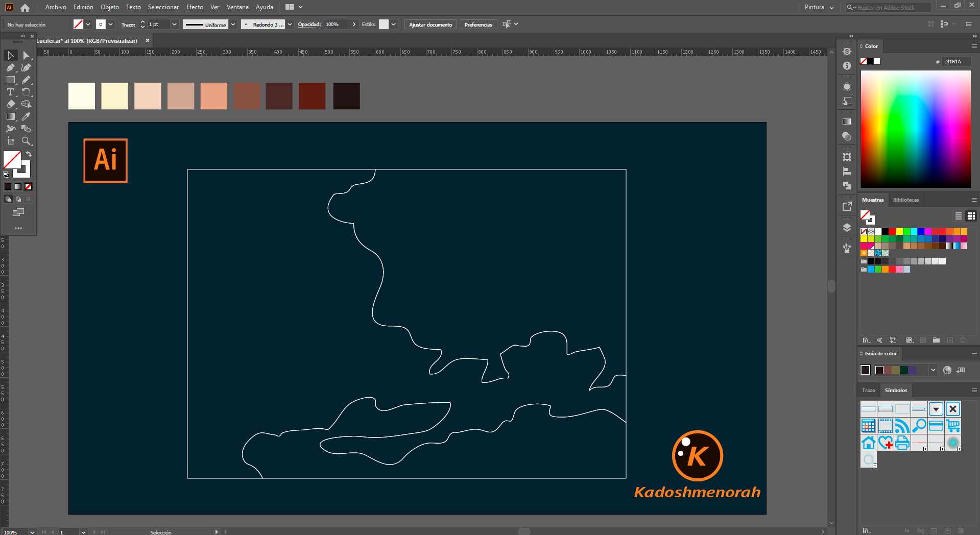The width and height of the screenshot is (980, 535).
Task: Switch Muestras to list view
Action: click(959, 216)
